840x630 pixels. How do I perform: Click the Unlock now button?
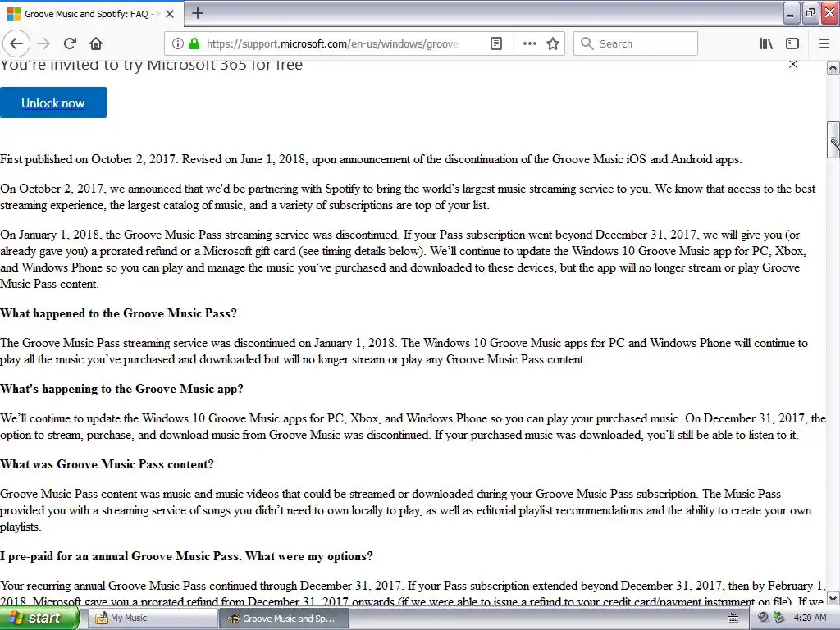(53, 103)
